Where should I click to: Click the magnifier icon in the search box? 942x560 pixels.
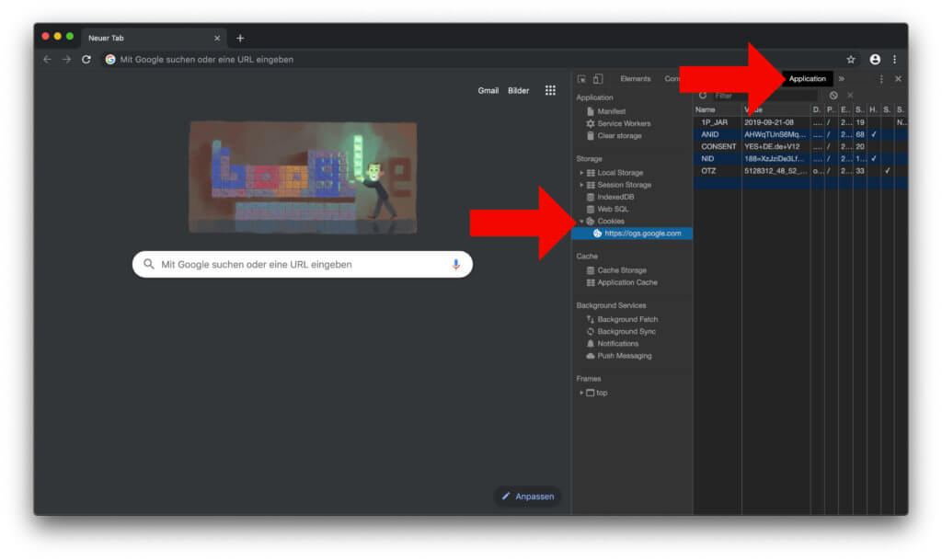point(148,264)
